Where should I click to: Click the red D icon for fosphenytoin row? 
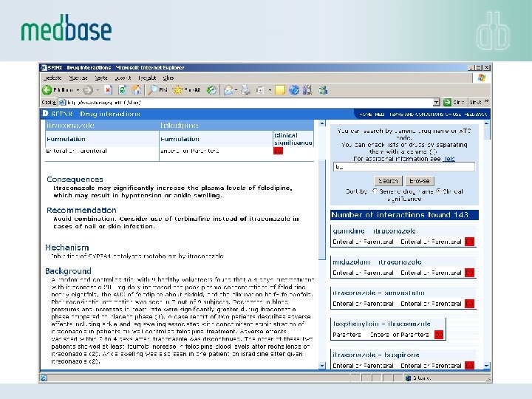439,335
